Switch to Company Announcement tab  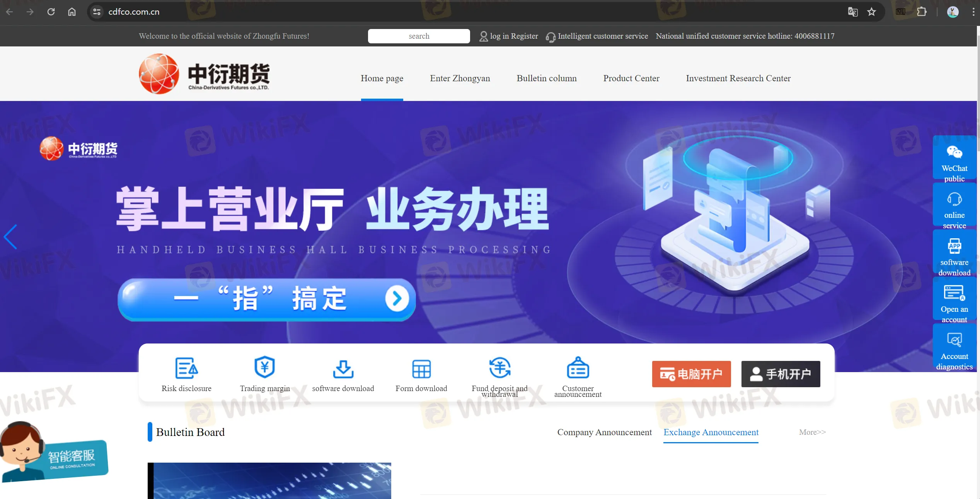point(604,432)
